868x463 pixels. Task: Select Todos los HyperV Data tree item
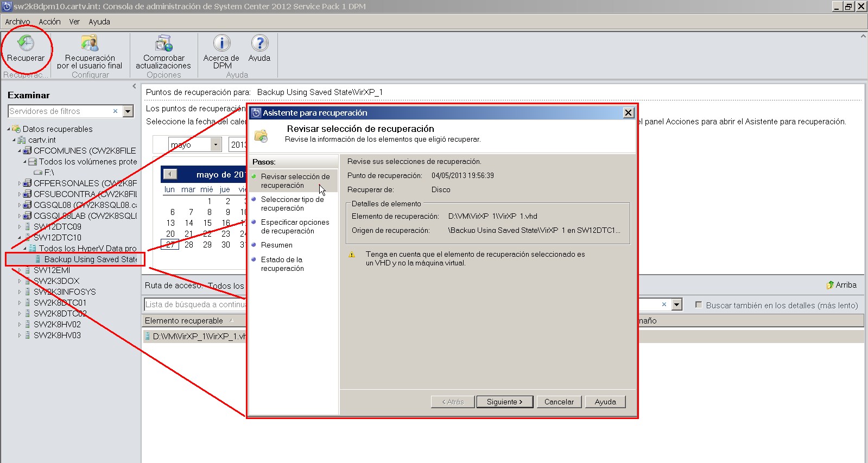pyautogui.click(x=88, y=249)
